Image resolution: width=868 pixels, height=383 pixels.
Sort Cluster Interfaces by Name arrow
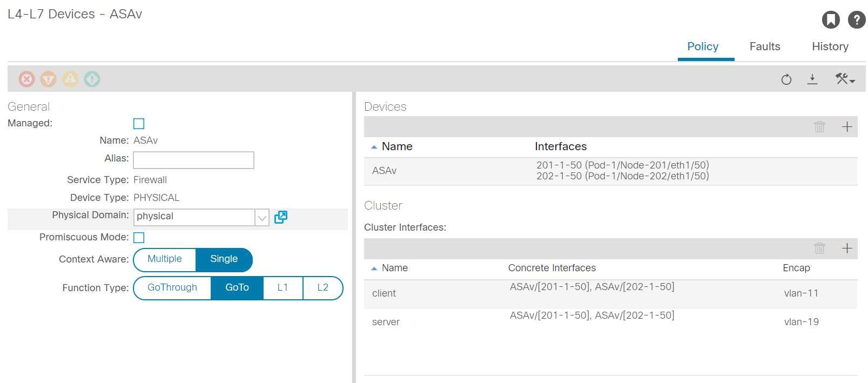374,268
